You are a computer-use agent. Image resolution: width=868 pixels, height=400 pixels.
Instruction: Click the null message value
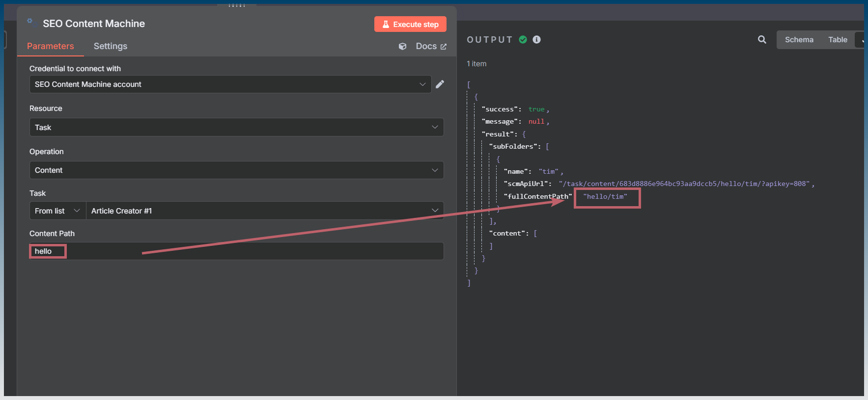click(536, 121)
